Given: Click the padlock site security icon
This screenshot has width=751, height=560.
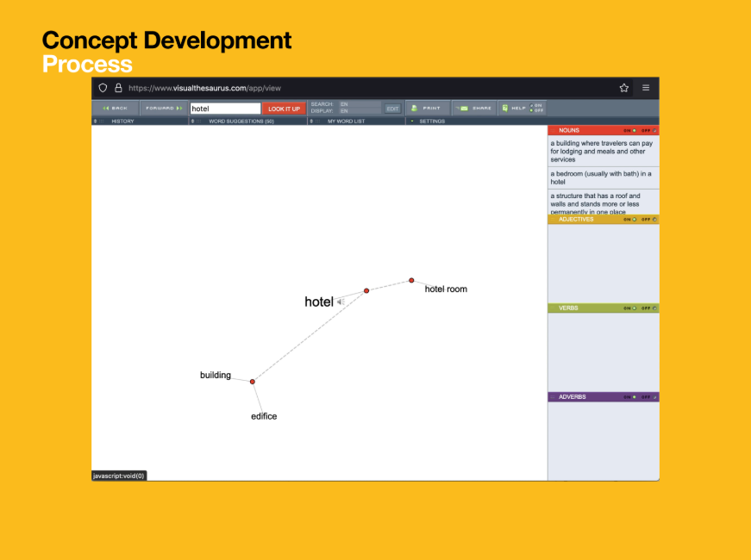Looking at the screenshot, I should click(118, 88).
